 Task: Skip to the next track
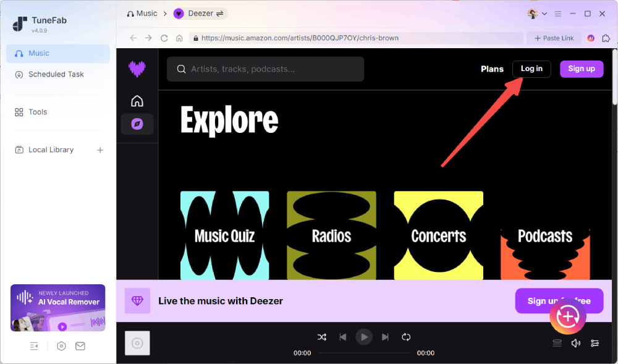385,337
